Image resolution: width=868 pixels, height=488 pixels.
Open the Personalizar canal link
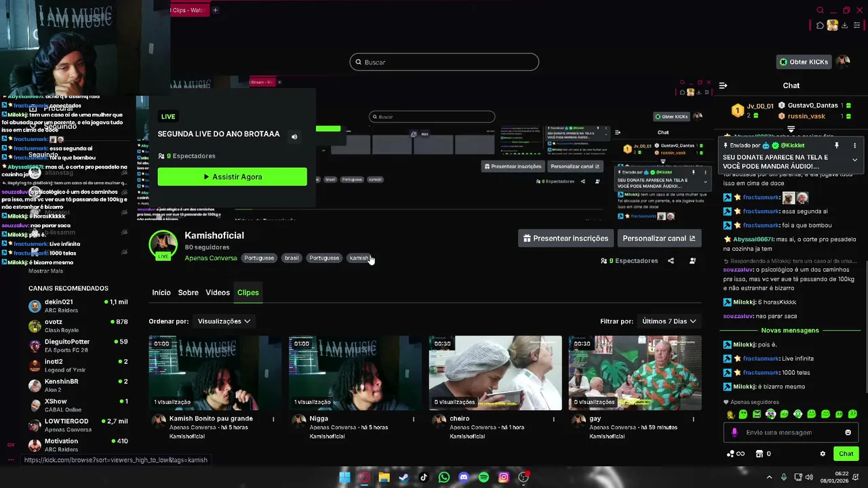(x=659, y=238)
